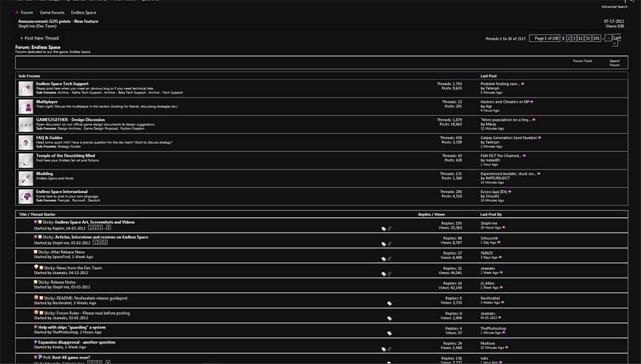The height and width of the screenshot is (364, 641).
Task: Go to last post icon beside 'Hackers and Cheaters in MP'
Action: tap(531, 102)
